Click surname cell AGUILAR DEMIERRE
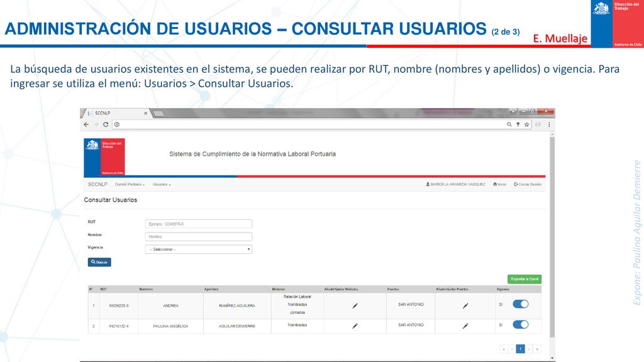Viewport: 644px width, 362px height. tap(237, 326)
